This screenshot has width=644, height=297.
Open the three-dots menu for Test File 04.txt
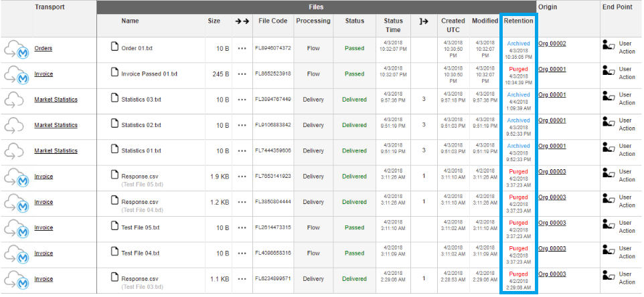(x=242, y=254)
